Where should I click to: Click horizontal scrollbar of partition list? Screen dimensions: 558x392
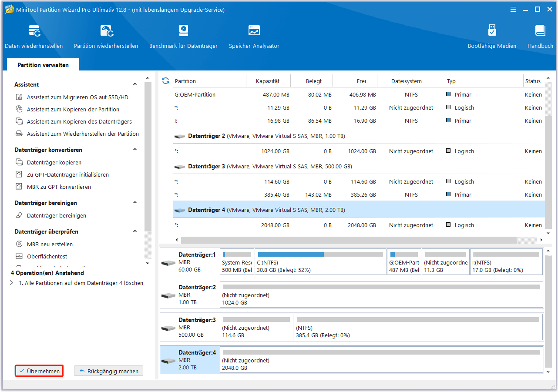pos(348,240)
